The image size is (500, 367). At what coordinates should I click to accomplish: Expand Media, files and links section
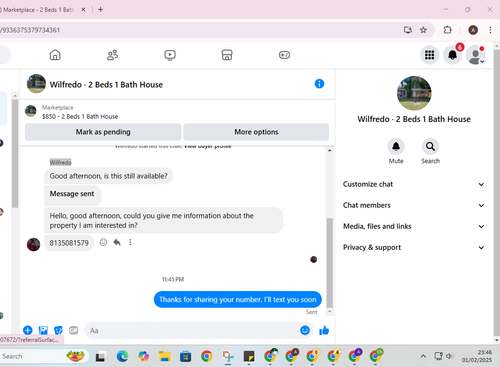pos(413,226)
